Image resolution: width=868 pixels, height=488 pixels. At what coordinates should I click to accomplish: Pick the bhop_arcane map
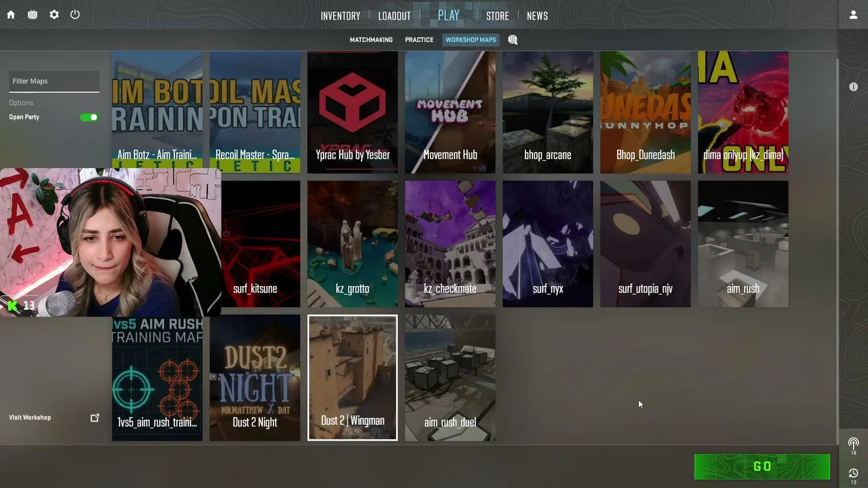pyautogui.click(x=548, y=113)
